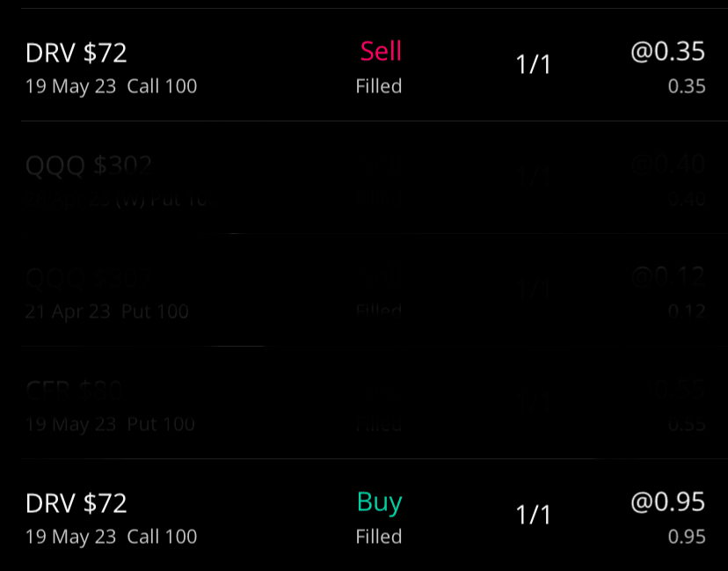
Task: Click the 1/1 quantity on Sell order
Action: pos(533,65)
